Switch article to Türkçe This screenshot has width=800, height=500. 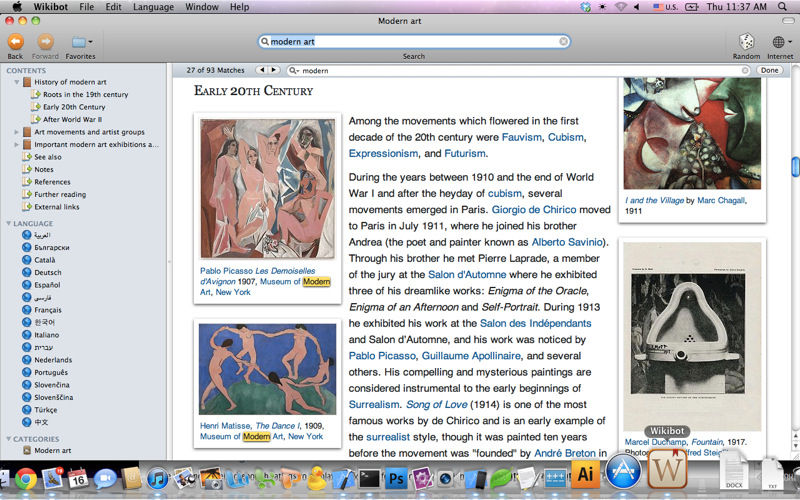pos(45,410)
